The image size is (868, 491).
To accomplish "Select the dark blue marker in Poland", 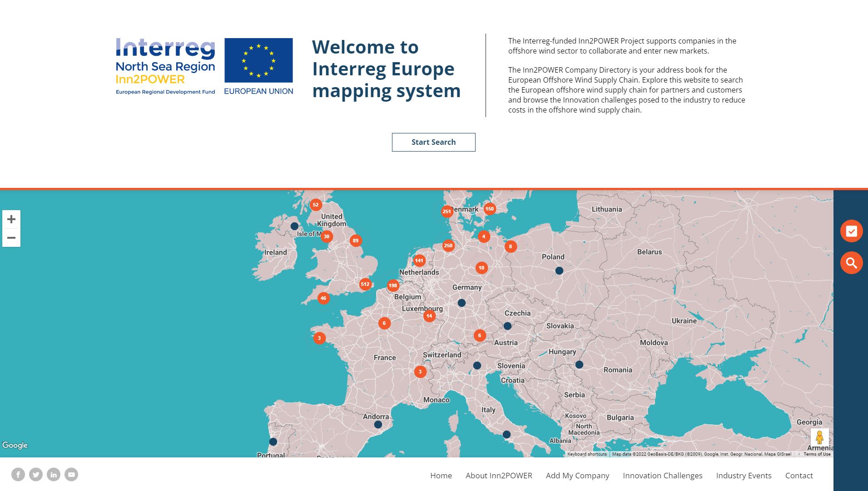I will point(559,270).
